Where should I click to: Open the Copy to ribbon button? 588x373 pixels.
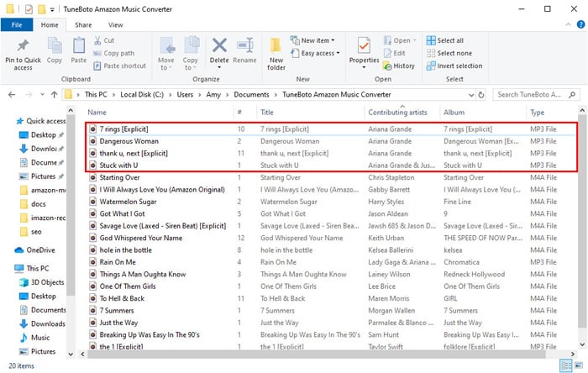191,54
